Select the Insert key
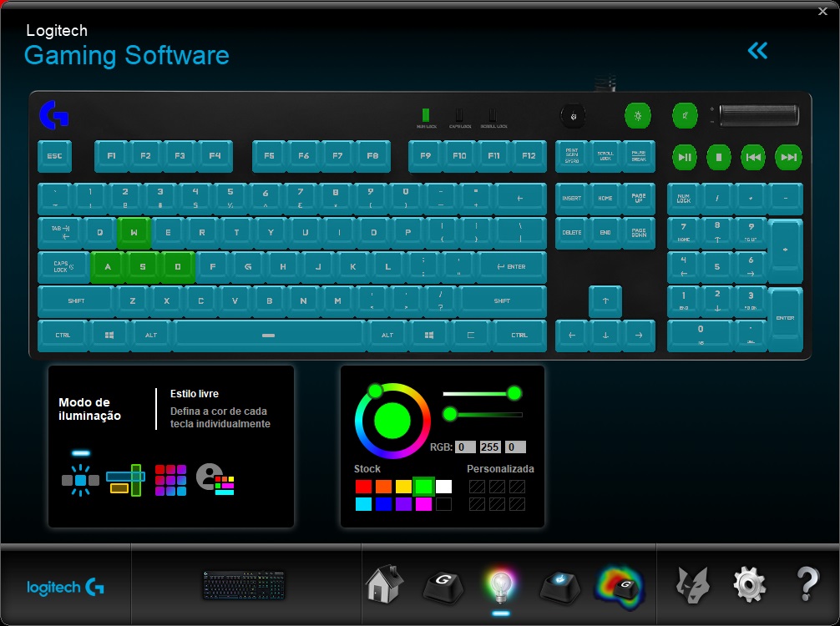The height and width of the screenshot is (626, 840). coord(572,199)
